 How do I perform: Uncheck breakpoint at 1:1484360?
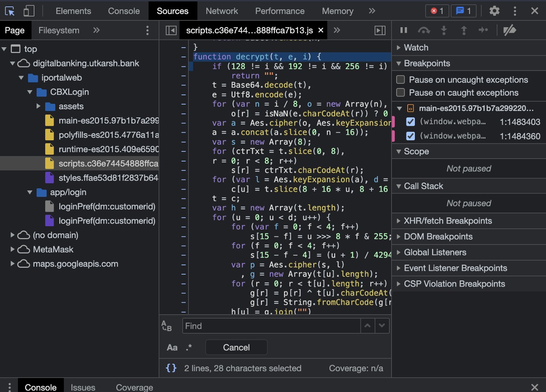(411, 136)
